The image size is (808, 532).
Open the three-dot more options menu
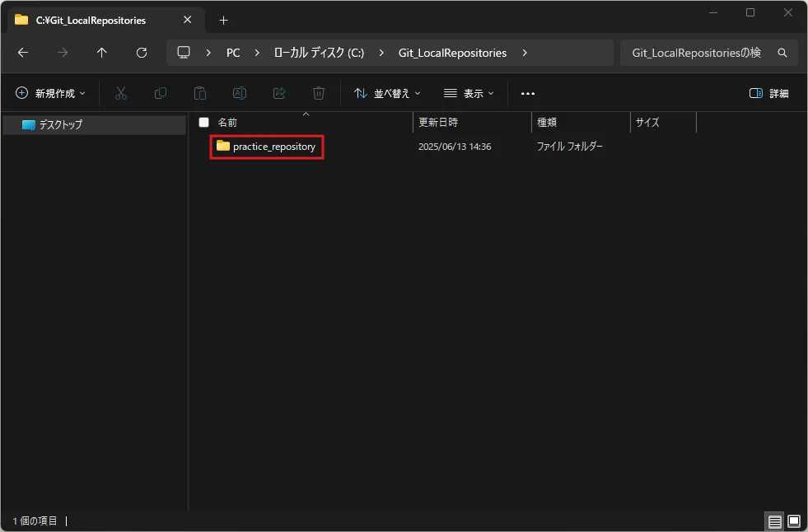pos(528,93)
